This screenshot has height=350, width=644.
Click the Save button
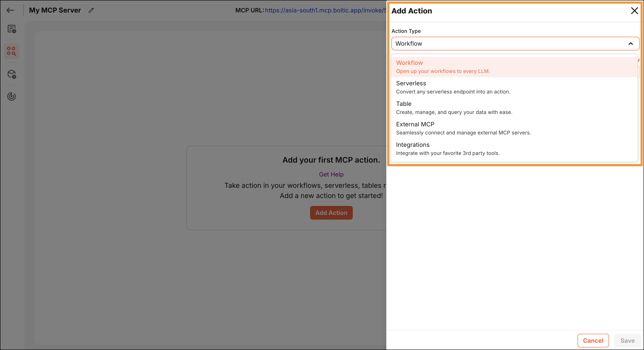coord(628,341)
